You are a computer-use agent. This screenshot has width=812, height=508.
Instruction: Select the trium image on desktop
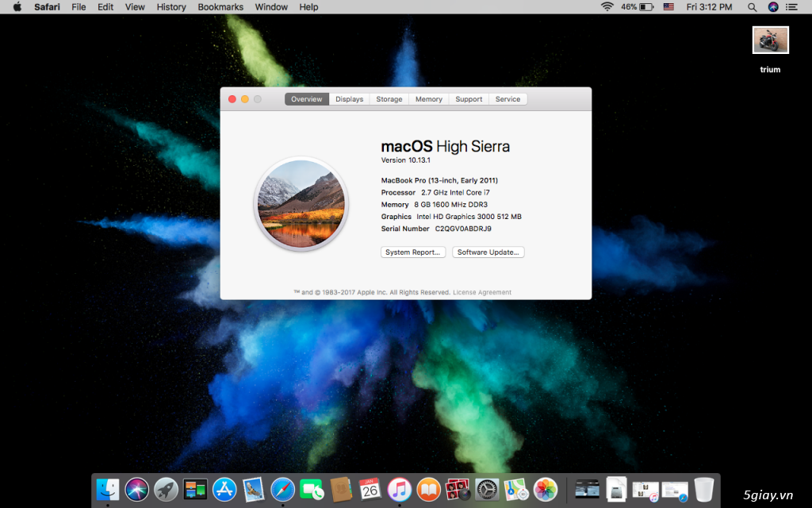[x=770, y=40]
